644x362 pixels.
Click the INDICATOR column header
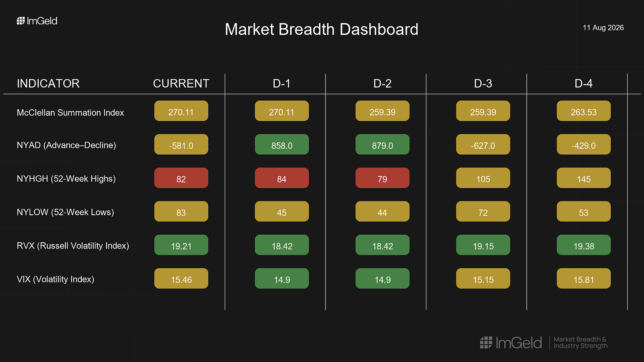coord(48,83)
